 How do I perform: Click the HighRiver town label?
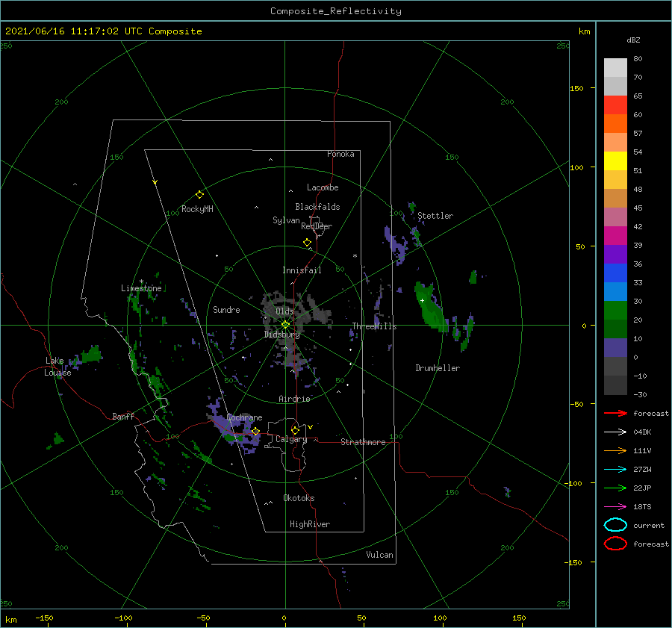click(310, 524)
